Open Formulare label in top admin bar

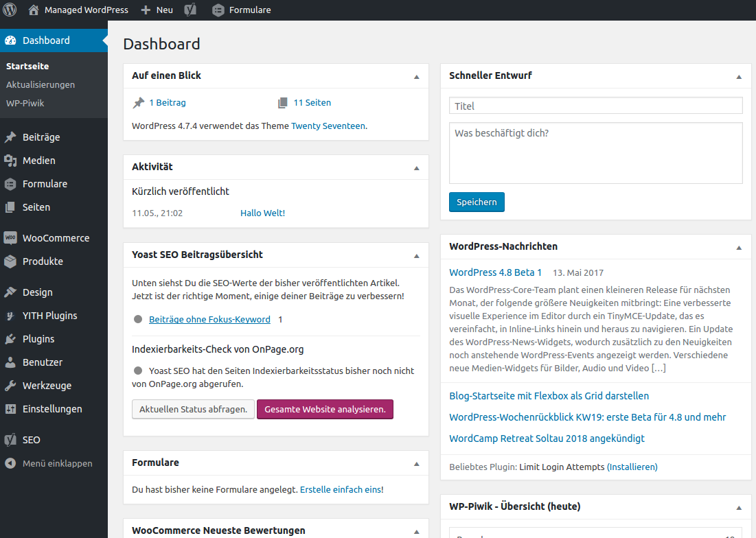pos(250,10)
